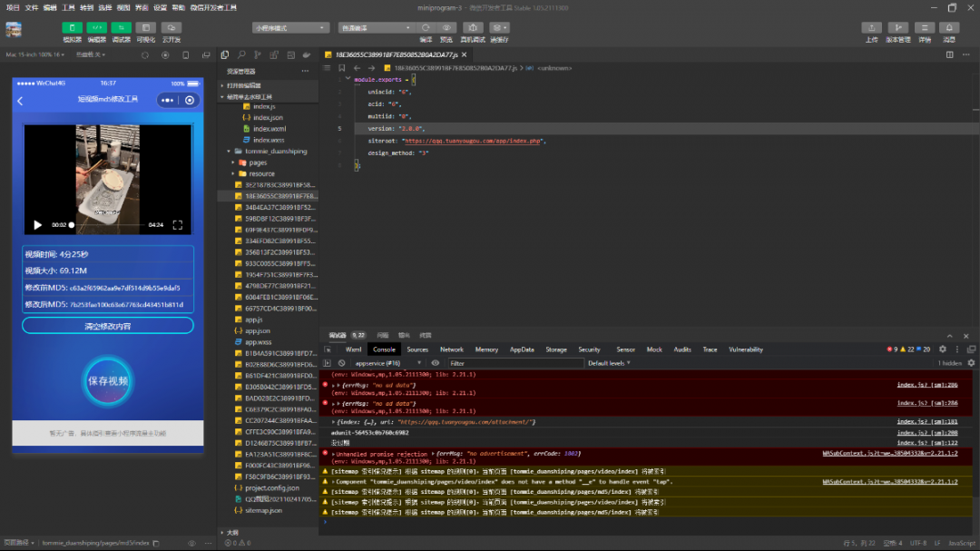Click the video fullscreen icon
Viewport: 980px width, 551px height.
coord(178,224)
